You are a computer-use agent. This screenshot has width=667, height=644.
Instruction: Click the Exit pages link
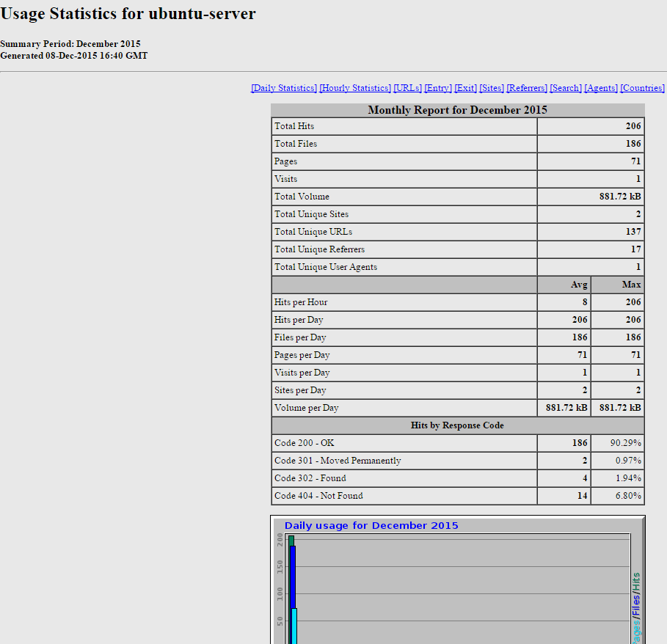(x=465, y=88)
